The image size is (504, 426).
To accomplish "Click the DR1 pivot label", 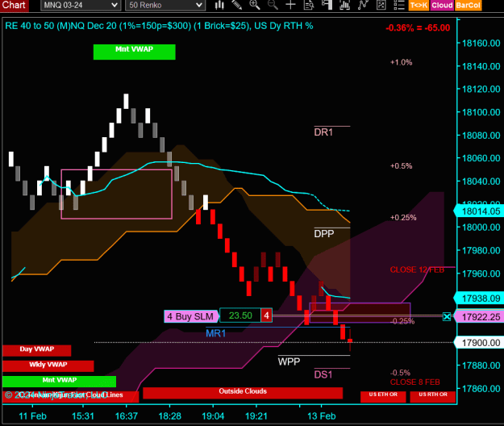I will coord(323,132).
